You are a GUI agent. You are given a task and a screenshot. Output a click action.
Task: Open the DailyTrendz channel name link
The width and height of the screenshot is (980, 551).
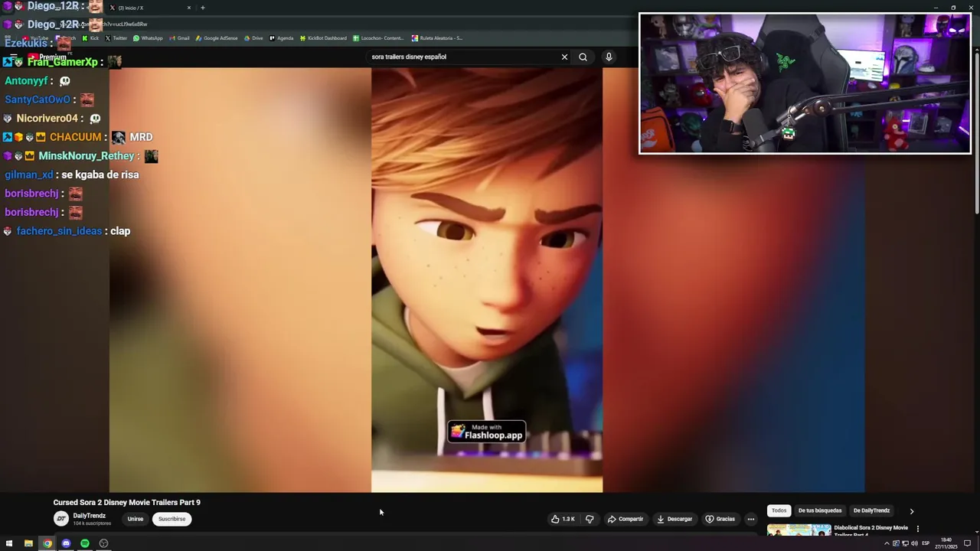point(90,516)
